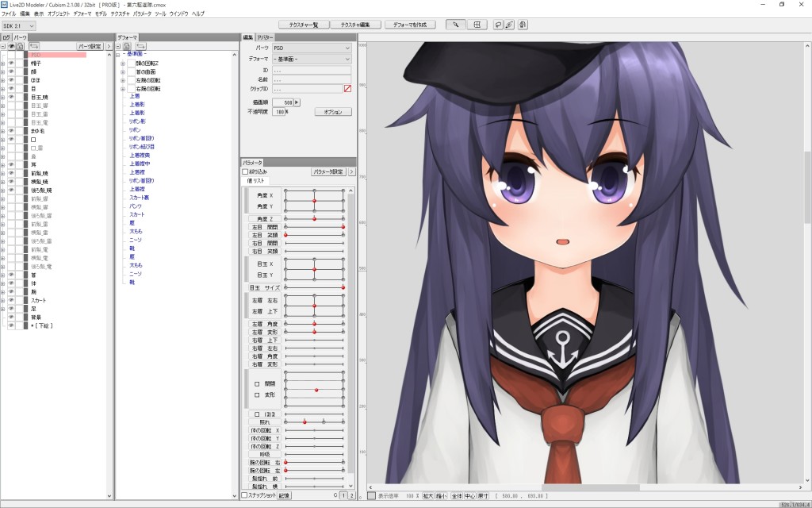812x508 pixels.
Task: Click the 照れ parameter slider
Action: click(314, 422)
